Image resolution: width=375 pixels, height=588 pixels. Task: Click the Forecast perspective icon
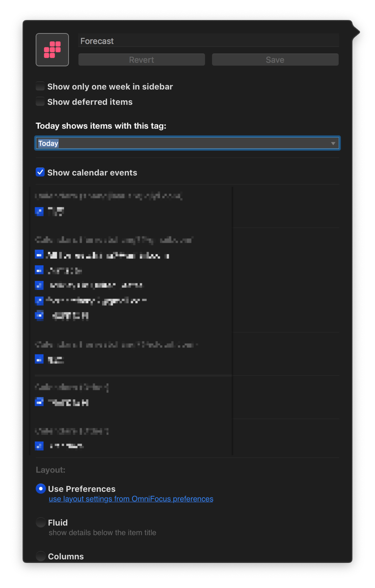click(x=52, y=50)
